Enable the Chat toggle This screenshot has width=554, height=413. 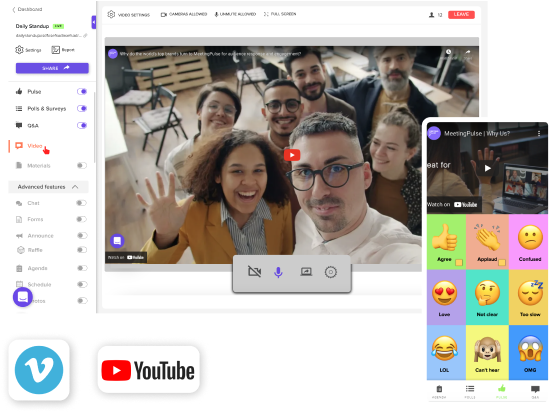82,203
